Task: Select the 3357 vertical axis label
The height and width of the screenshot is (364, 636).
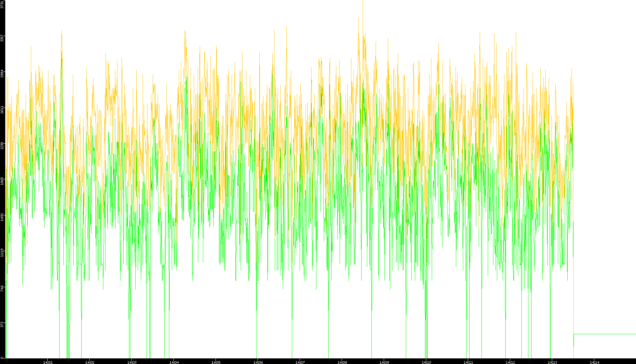Action: coord(2,38)
